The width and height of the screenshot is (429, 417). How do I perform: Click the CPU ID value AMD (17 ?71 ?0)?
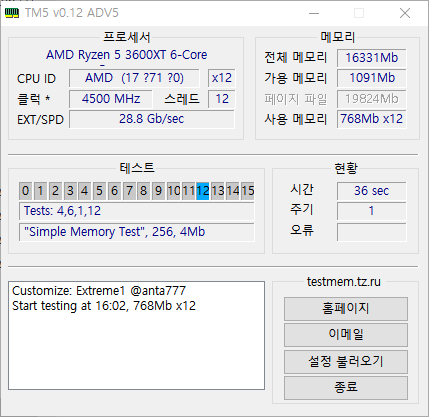click(134, 78)
